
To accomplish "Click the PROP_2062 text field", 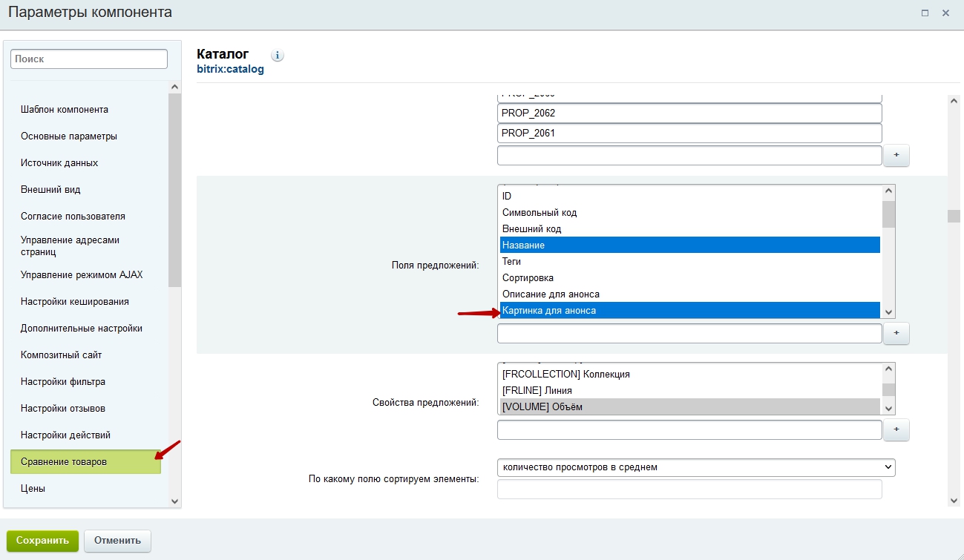I will click(x=689, y=113).
